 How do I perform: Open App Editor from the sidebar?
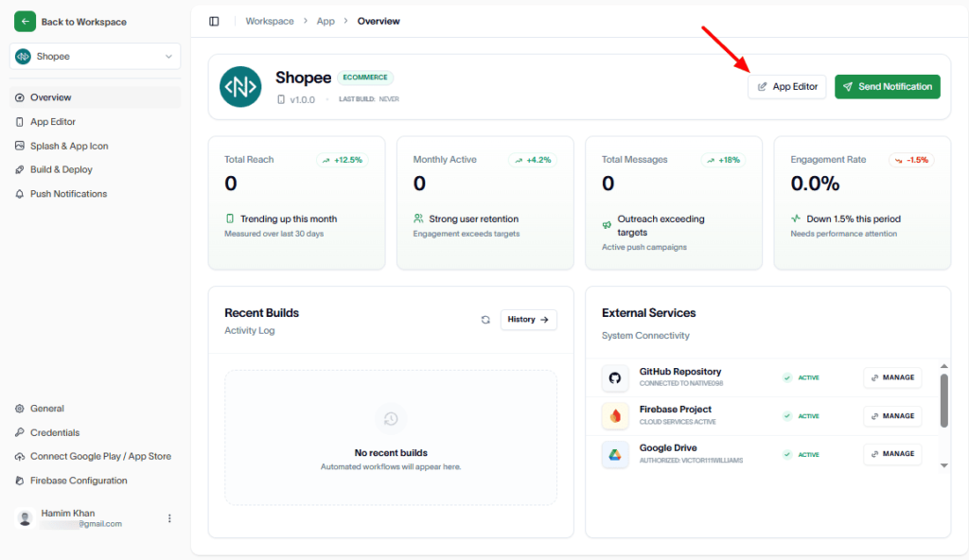pos(96,122)
